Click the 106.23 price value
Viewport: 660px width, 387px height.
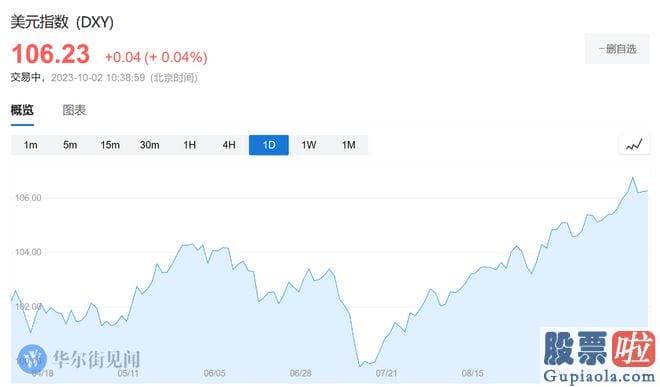pos(51,54)
